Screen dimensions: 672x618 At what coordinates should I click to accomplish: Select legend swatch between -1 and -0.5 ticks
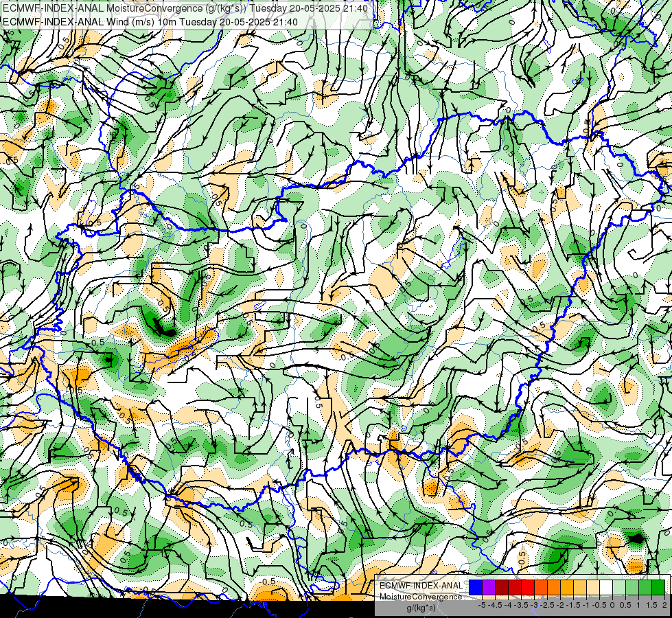tap(593, 588)
